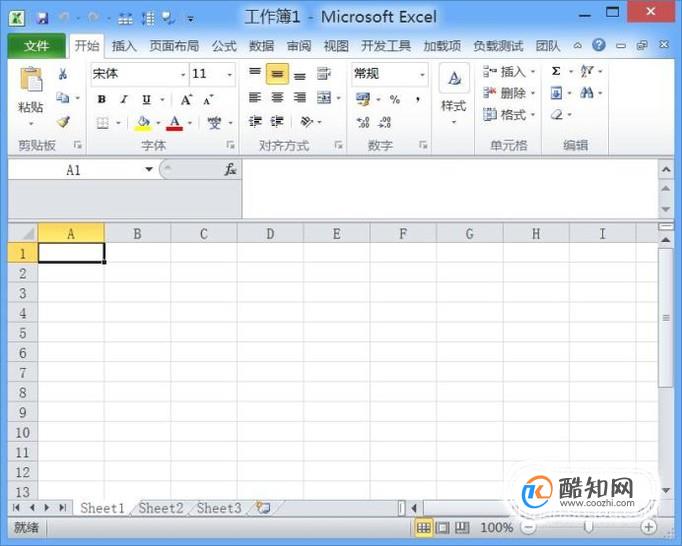Open the Styles (样式) gallery

[x=454, y=94]
